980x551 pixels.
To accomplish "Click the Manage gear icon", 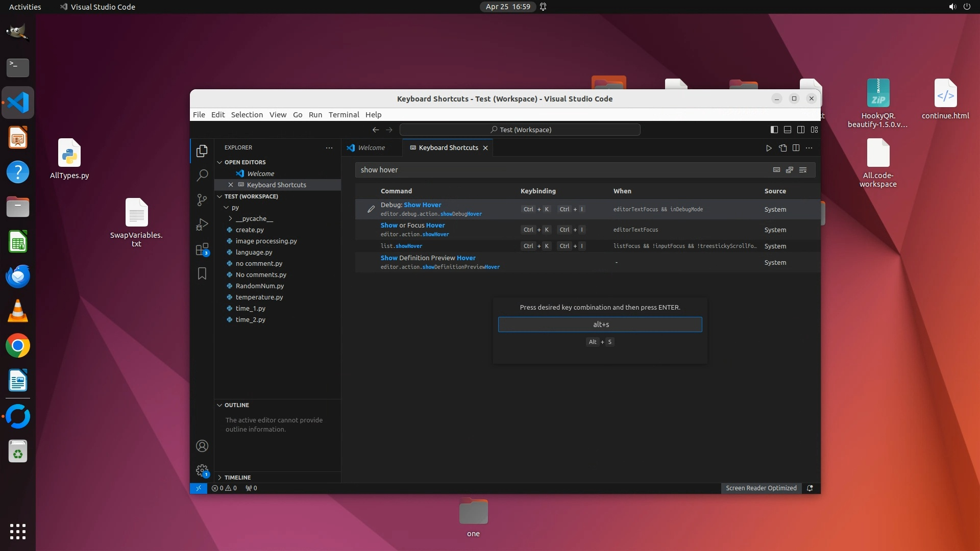I will tap(202, 470).
